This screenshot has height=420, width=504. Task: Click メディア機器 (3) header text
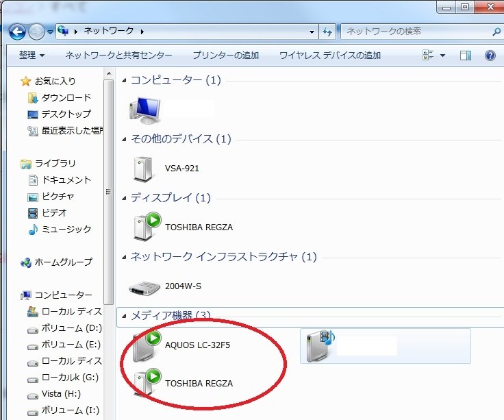click(x=171, y=315)
